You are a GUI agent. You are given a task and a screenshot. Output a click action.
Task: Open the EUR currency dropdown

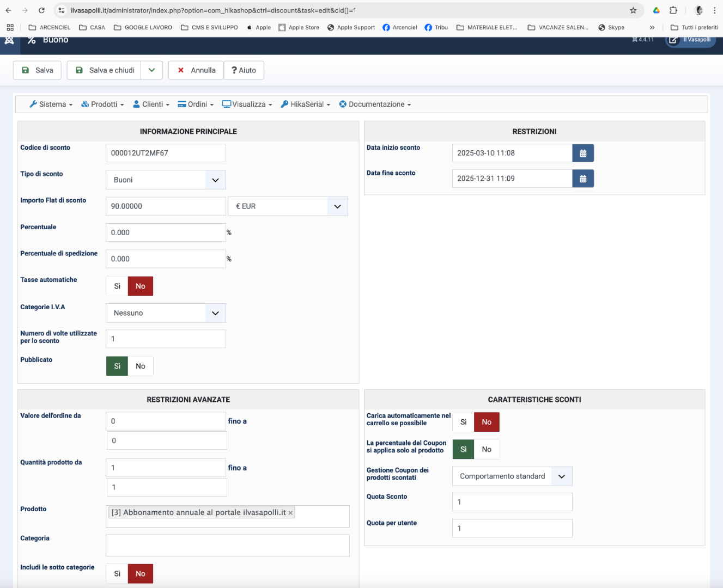[x=337, y=206]
